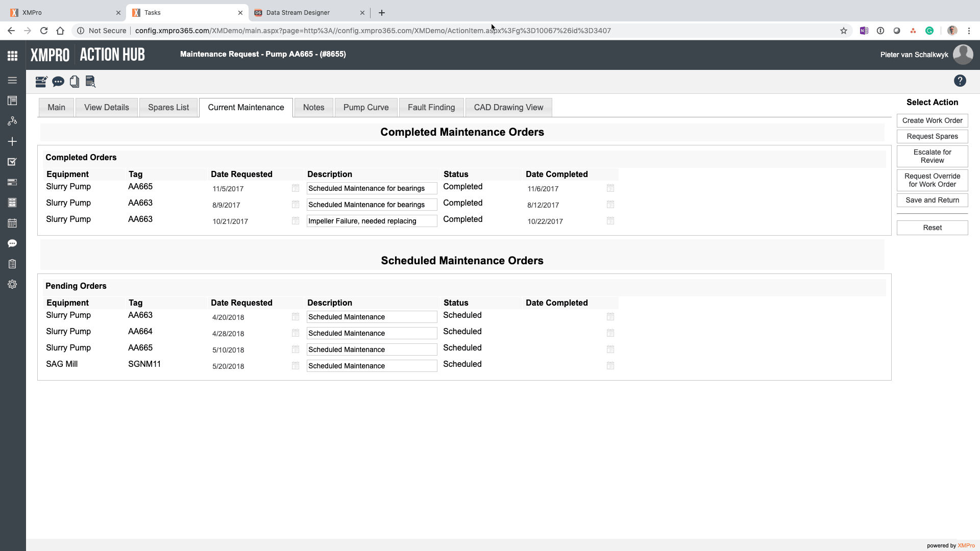Collapse the sidebar with the hamburger icon
980x551 pixels.
tap(12, 80)
